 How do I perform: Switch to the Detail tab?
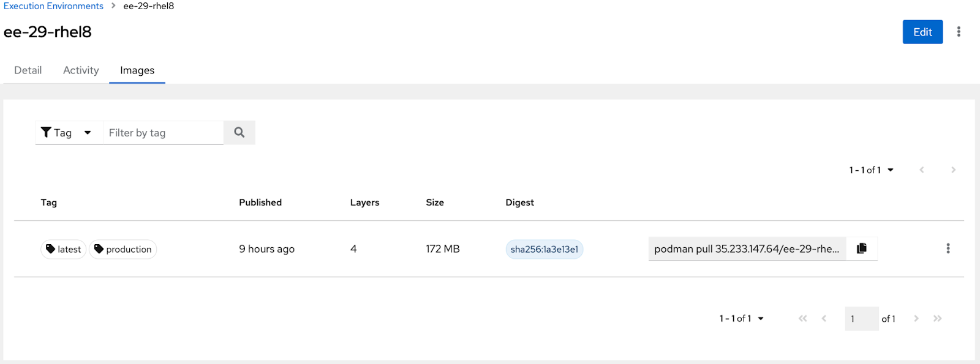click(28, 70)
